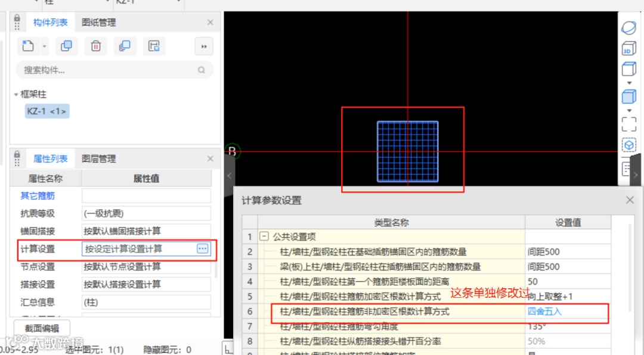Click the isolated component view icon
Viewport: 644px width, 355px height.
pos(629,145)
